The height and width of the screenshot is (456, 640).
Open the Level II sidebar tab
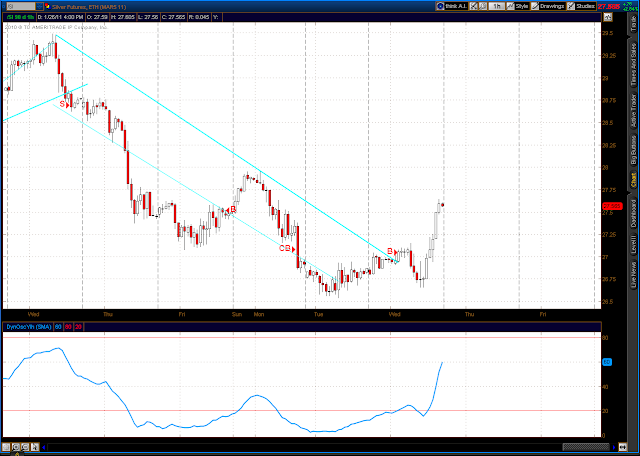(634, 245)
